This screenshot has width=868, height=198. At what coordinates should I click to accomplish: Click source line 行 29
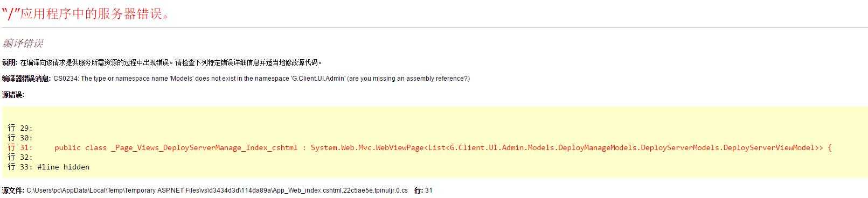click(20, 128)
